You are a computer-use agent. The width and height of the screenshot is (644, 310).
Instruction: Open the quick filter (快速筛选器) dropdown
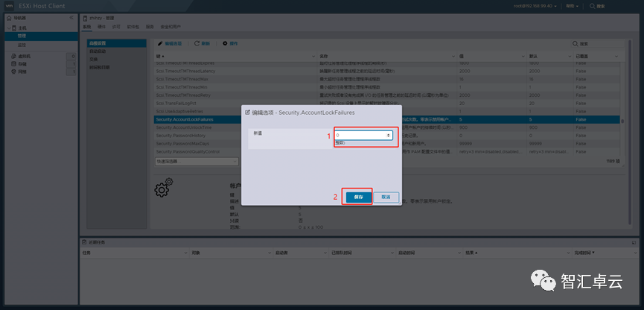click(x=197, y=162)
